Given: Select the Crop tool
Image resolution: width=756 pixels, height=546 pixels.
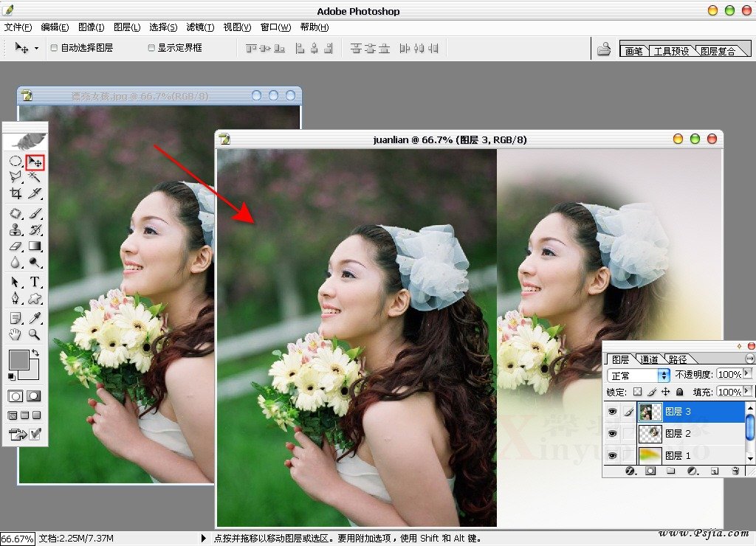Looking at the screenshot, I should (x=15, y=193).
